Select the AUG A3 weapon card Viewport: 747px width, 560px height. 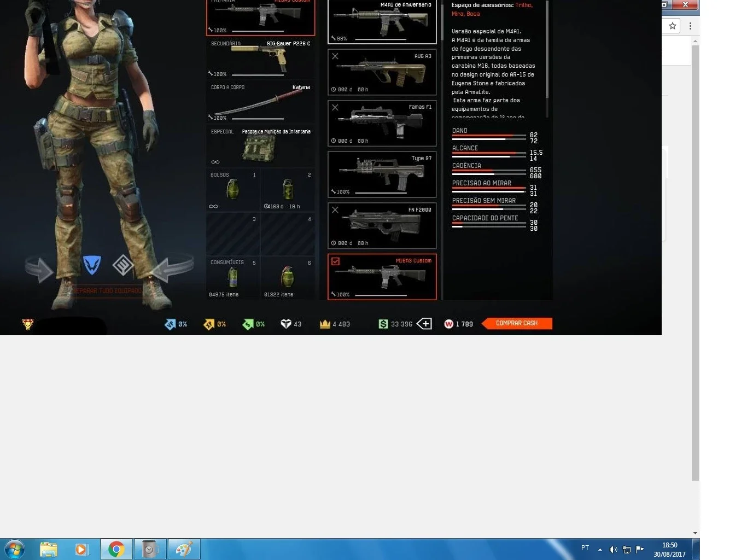click(x=382, y=72)
